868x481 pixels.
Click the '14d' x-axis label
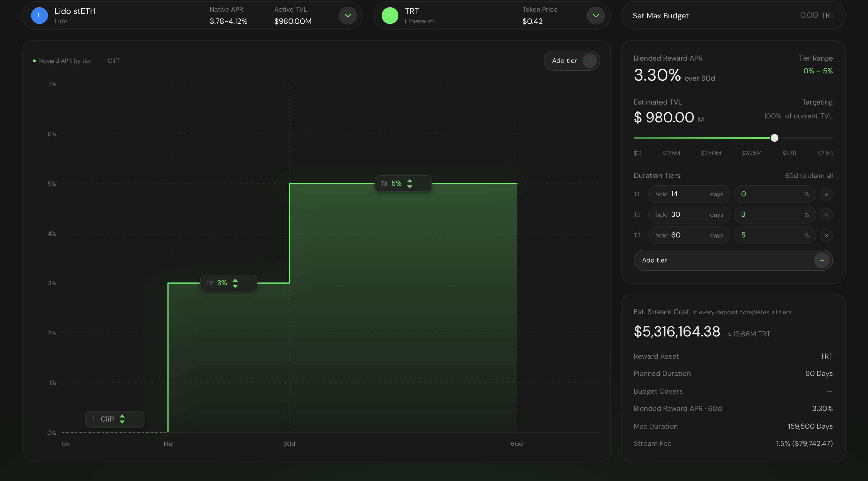168,444
